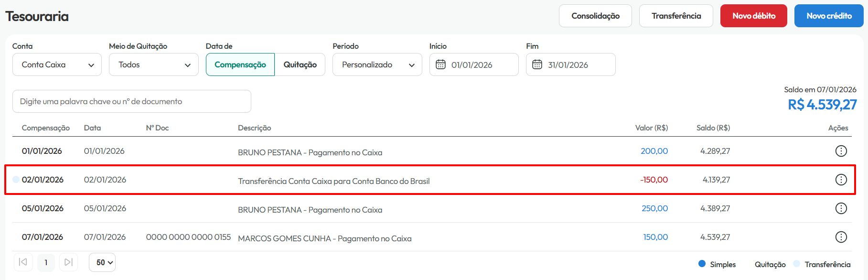Change rows per page 50 selector
This screenshot has height=280, width=868.
[102, 262]
